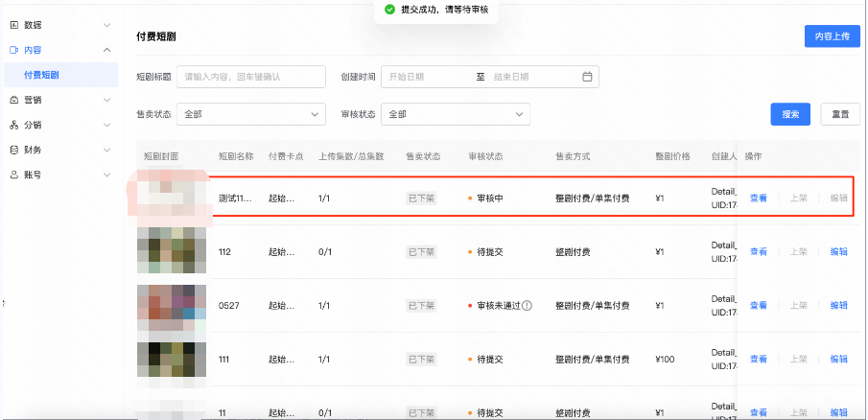Click cover thumbnail of the 111 row
The width and height of the screenshot is (868, 420).
point(172,360)
